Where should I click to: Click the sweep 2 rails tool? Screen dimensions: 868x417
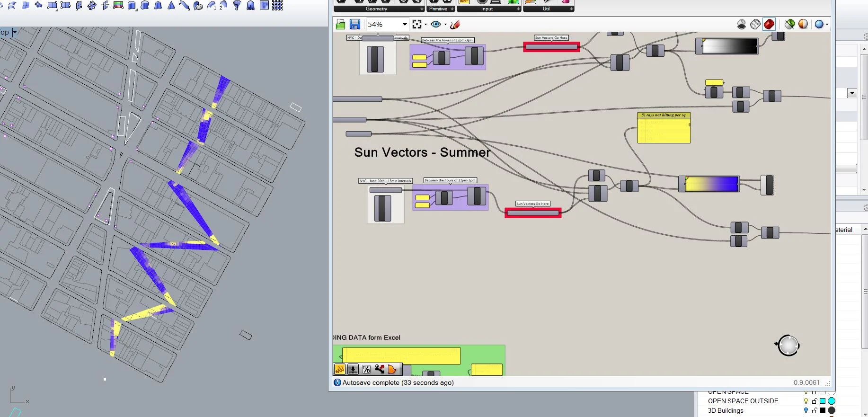coord(223,5)
